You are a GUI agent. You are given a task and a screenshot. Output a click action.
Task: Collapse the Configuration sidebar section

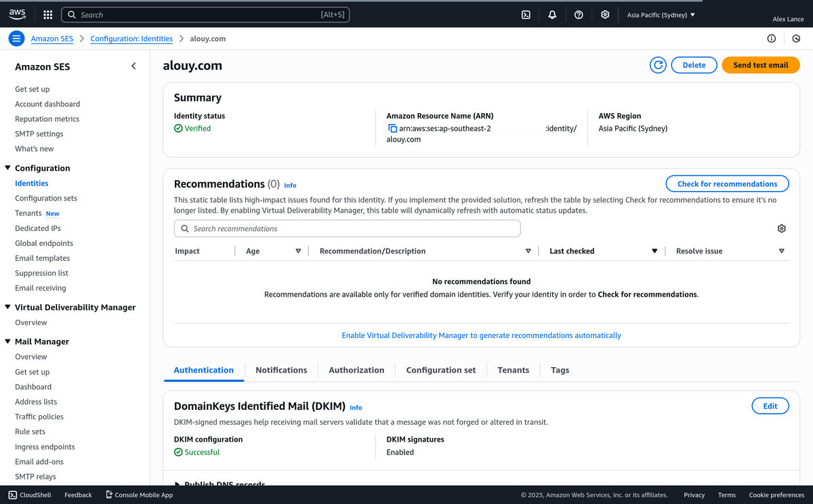pyautogui.click(x=8, y=168)
